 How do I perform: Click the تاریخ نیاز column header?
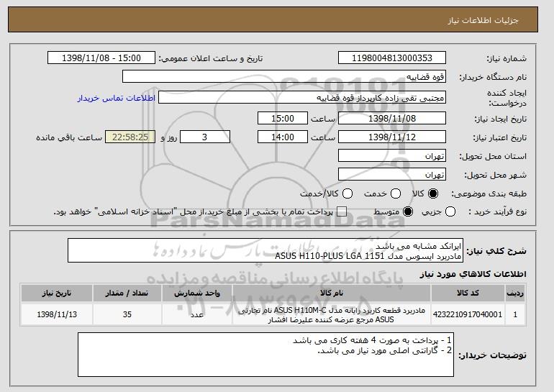57,293
